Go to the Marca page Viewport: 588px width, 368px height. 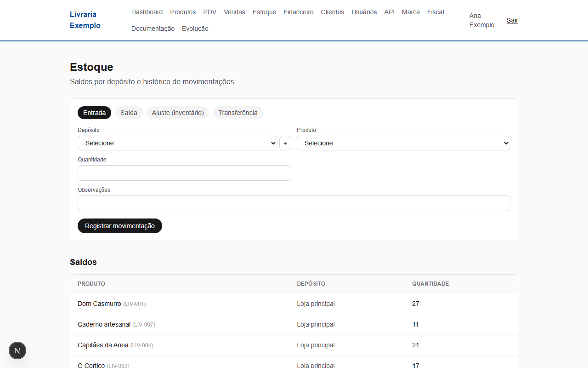tap(411, 12)
